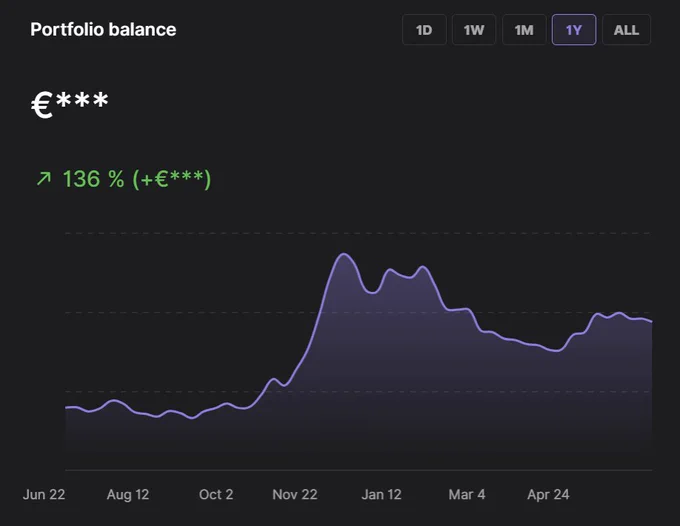This screenshot has height=526, width=680.
Task: Select the active 1Y range button
Action: [574, 29]
